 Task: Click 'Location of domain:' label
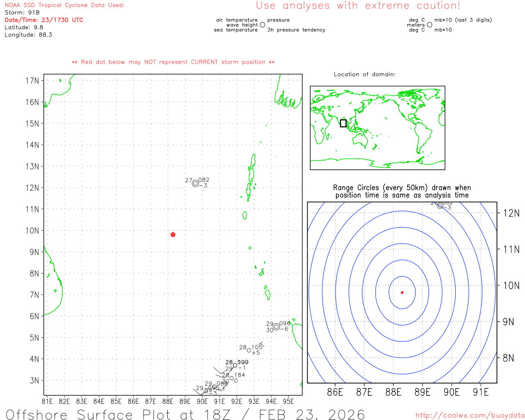(x=365, y=74)
